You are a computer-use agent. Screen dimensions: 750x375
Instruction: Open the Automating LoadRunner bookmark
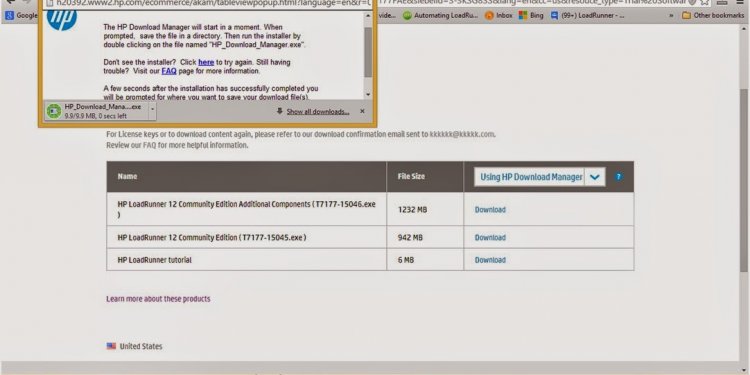441,15
